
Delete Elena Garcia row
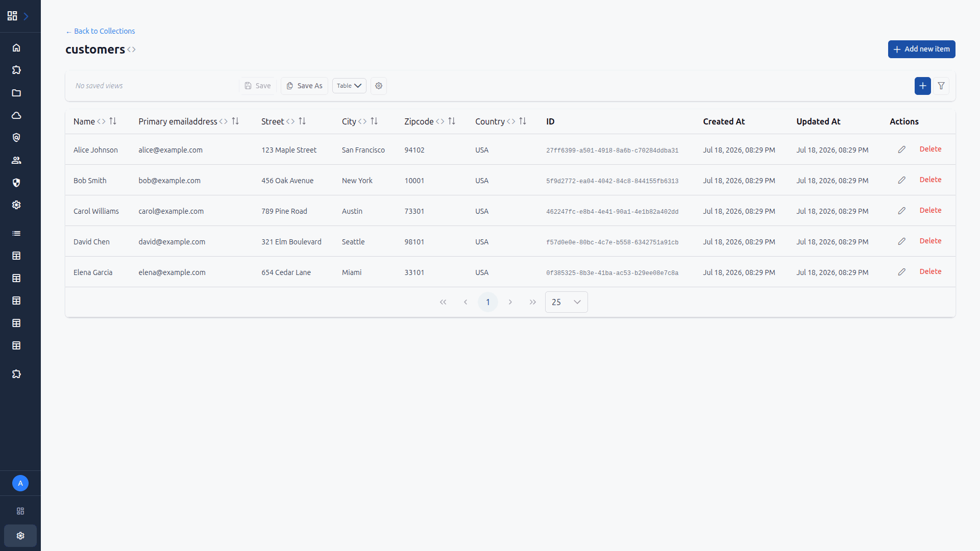(930, 271)
